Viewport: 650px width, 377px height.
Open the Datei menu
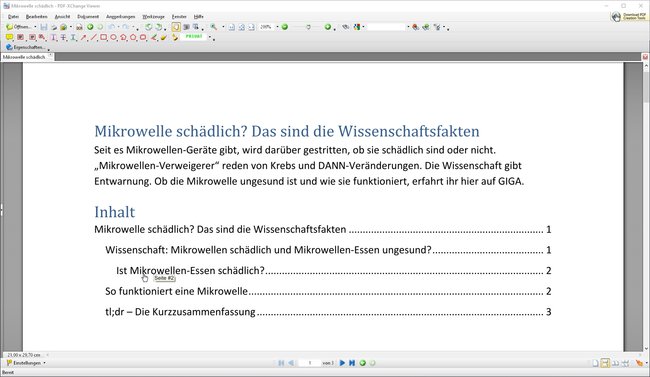(x=13, y=17)
